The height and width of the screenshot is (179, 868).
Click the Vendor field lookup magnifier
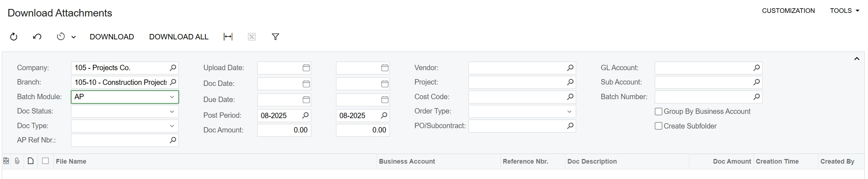click(x=570, y=68)
